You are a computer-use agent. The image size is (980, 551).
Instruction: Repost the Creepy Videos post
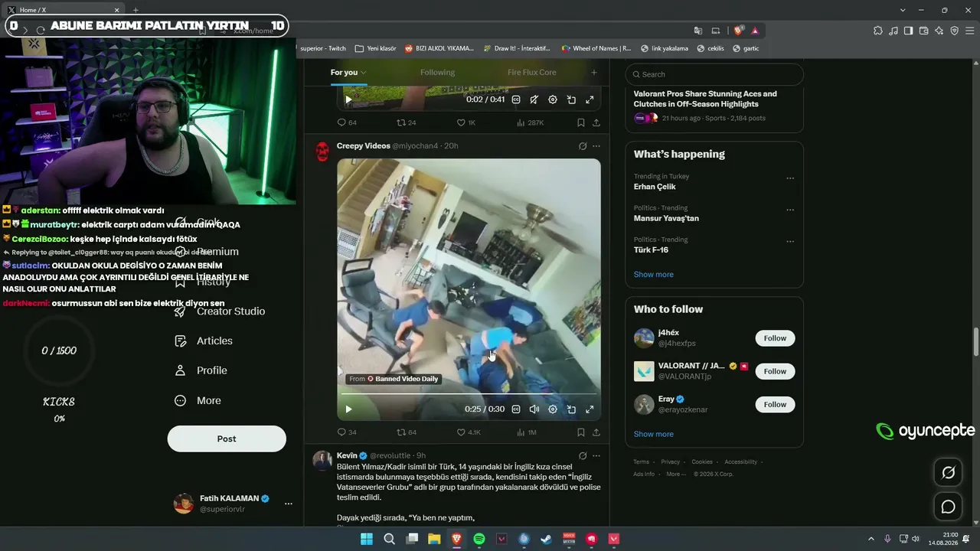pos(406,432)
